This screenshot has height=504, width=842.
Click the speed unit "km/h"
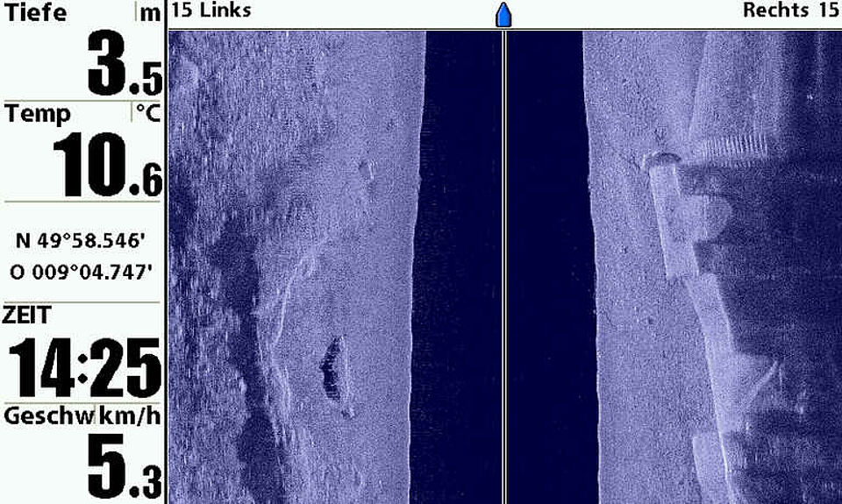point(130,415)
